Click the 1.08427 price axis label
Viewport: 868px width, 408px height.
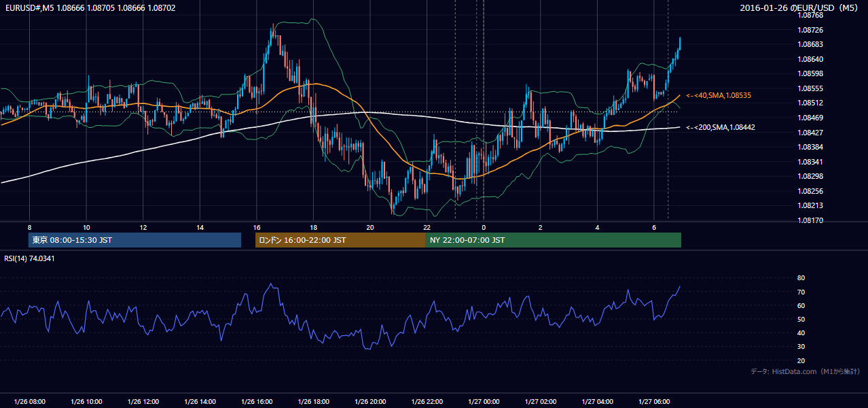click(810, 133)
